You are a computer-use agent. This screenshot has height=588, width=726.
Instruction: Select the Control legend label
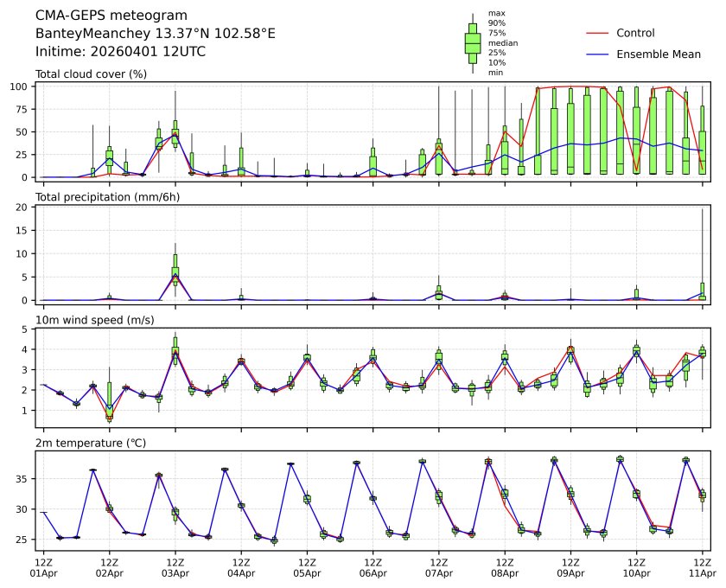click(635, 33)
